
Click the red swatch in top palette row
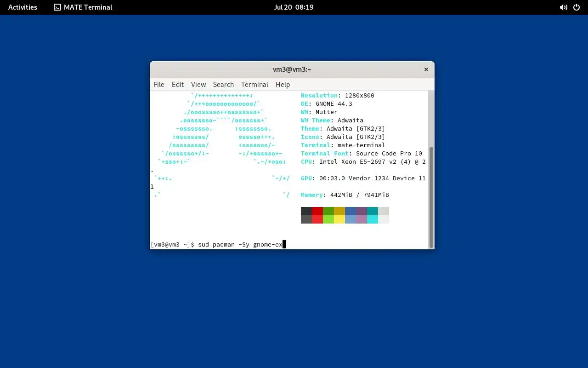point(317,211)
